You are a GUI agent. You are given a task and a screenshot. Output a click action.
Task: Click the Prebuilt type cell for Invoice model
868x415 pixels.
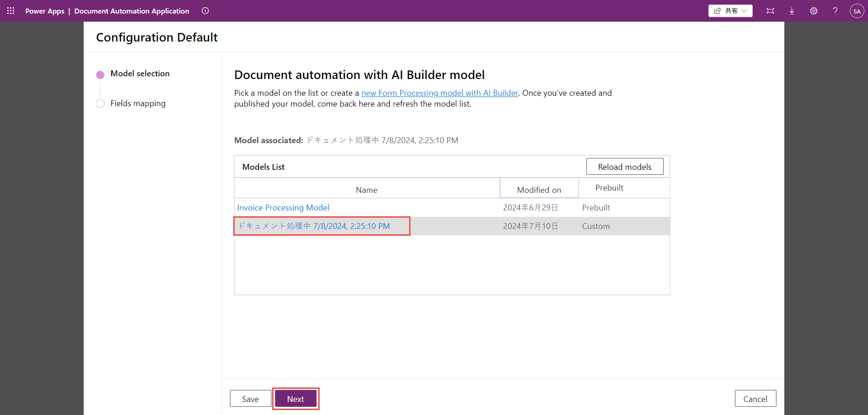coord(596,208)
